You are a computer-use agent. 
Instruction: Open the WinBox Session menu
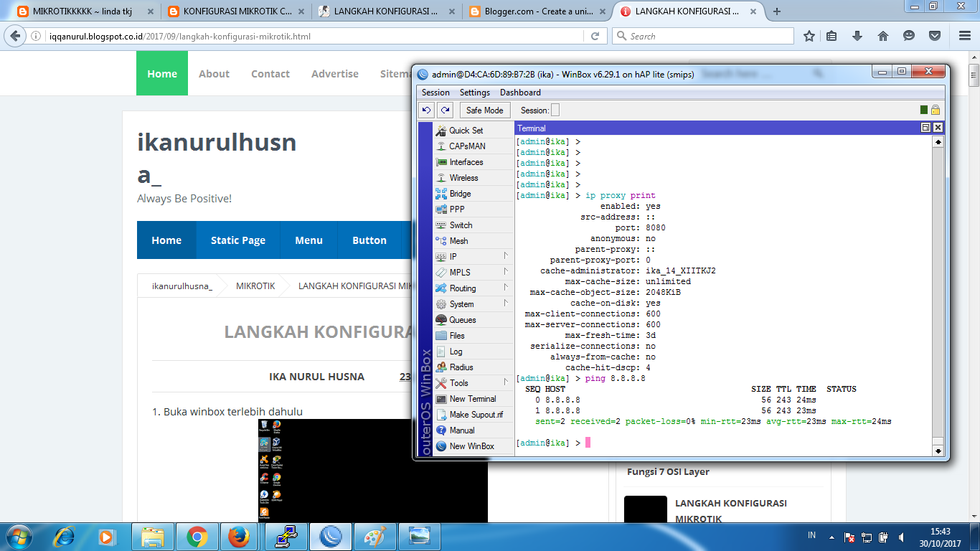click(x=435, y=93)
